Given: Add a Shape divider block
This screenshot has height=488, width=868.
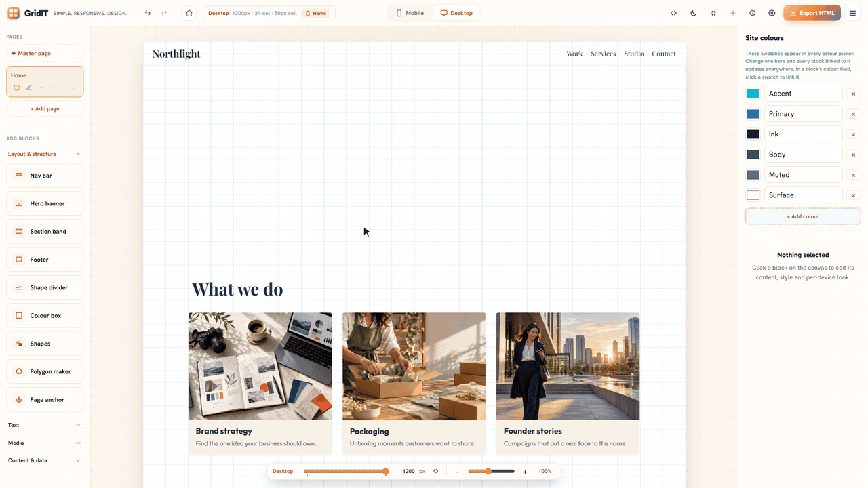Looking at the screenshot, I should click(45, 287).
